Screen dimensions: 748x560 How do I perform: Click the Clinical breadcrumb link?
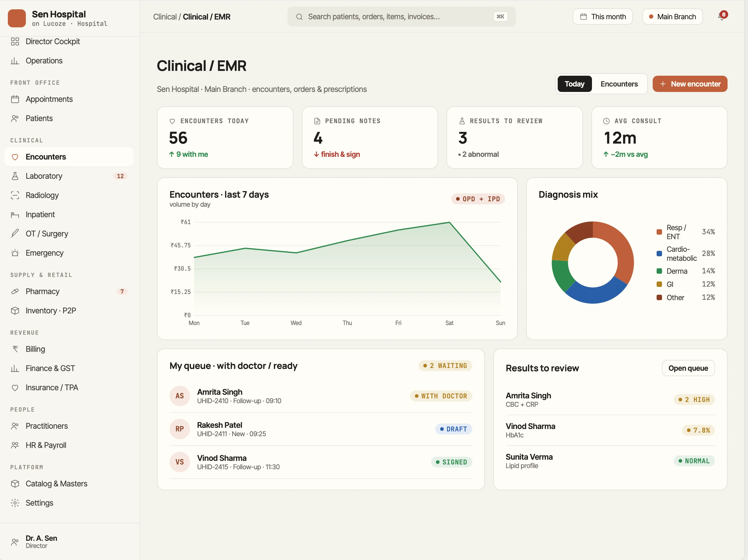coord(165,17)
